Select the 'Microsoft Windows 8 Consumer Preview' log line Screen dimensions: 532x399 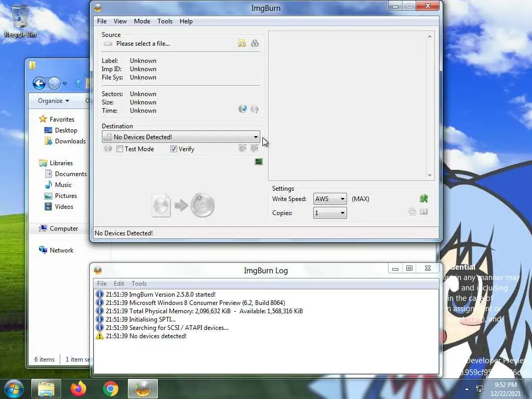195,303
